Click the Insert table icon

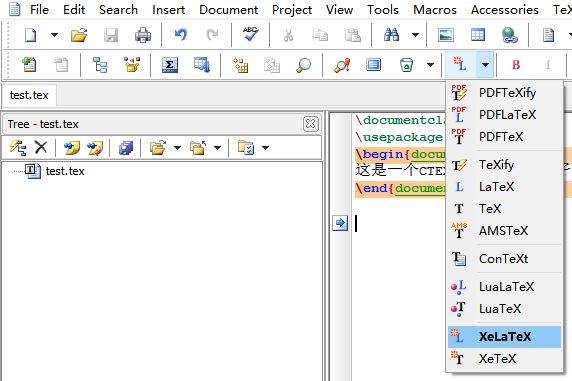tap(478, 35)
